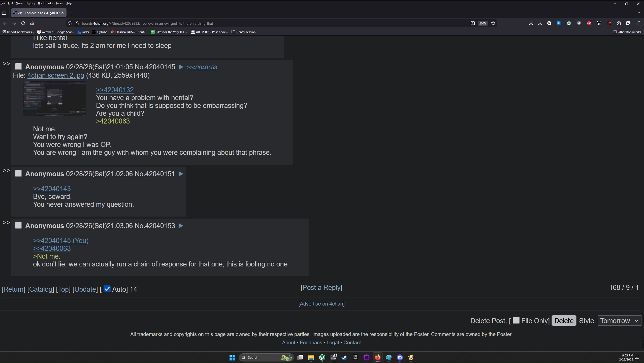
Task: Toggle the Auto update checkbox
Action: 107,289
